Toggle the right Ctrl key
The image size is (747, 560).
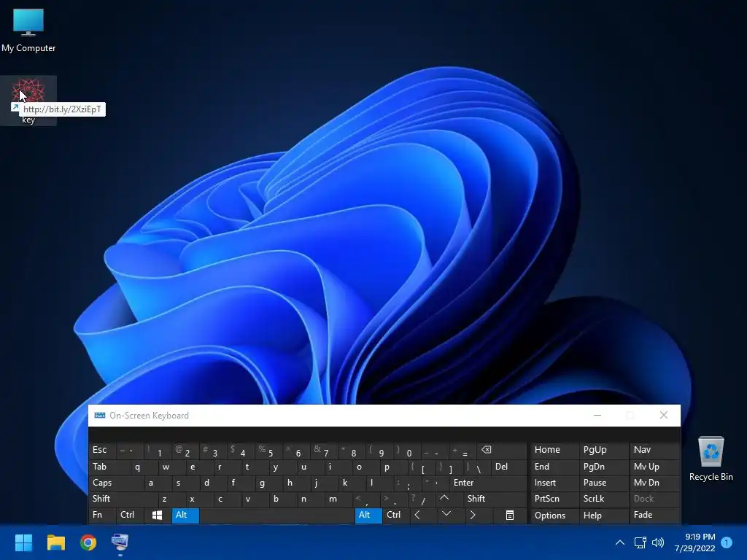point(396,516)
